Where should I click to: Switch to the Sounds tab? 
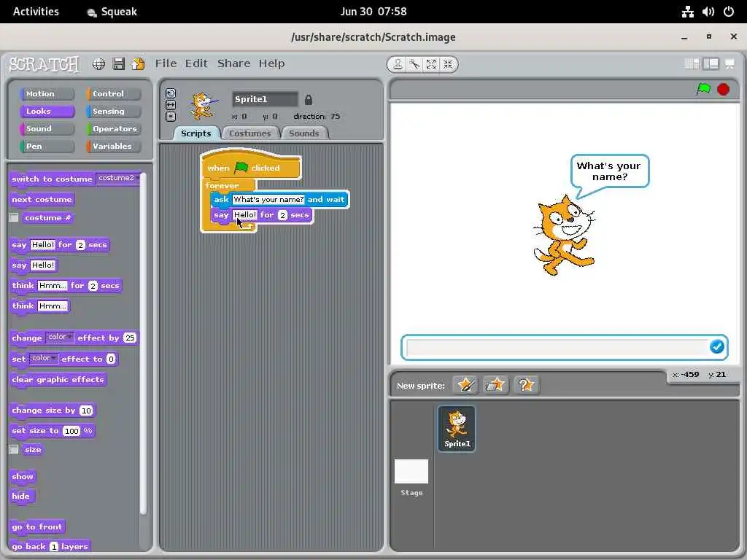[304, 133]
